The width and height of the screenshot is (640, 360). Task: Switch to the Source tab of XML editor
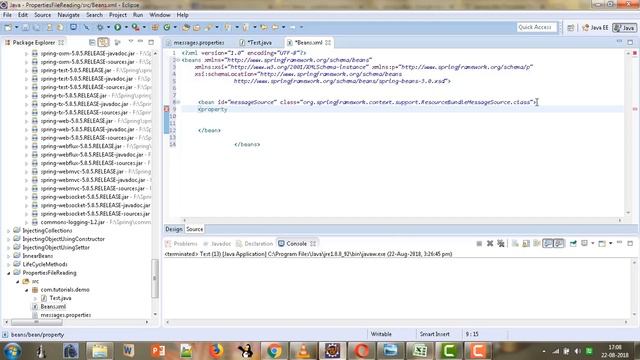click(195, 229)
